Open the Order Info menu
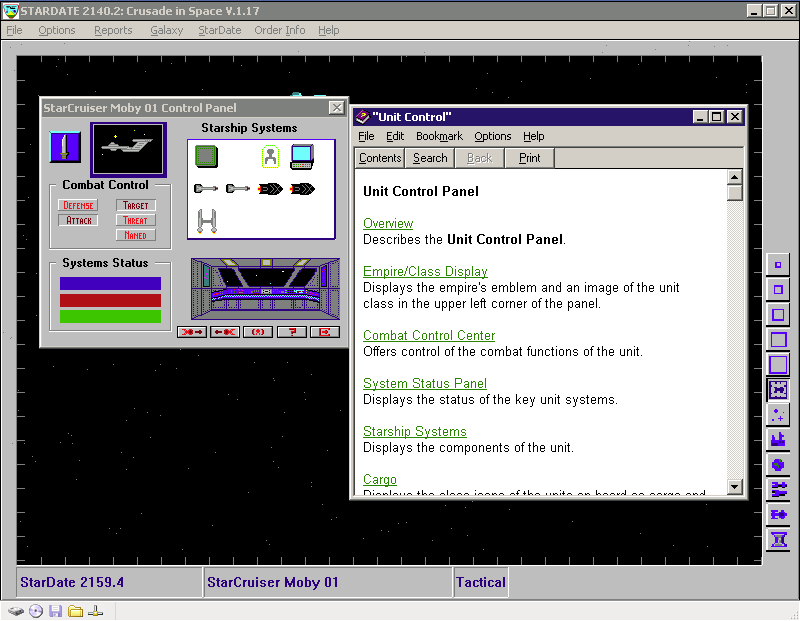 point(280,30)
